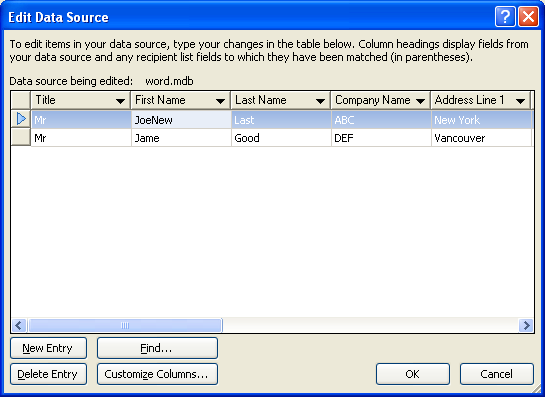Screen dimensions: 545x397
Task: Close the Edit Data Source dialog
Action: (x=529, y=17)
